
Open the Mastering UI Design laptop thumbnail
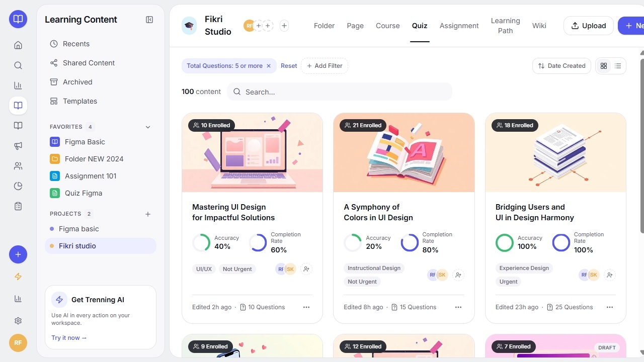coord(253,152)
